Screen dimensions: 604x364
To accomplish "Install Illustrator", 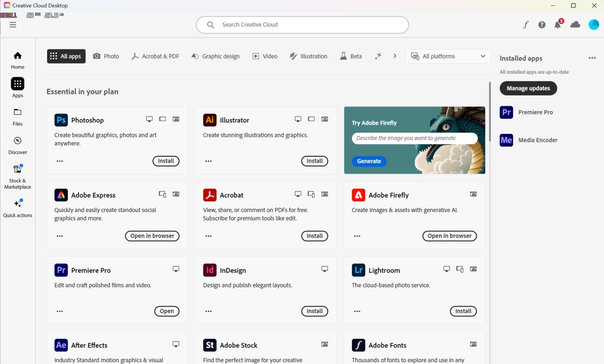I will coord(314,161).
